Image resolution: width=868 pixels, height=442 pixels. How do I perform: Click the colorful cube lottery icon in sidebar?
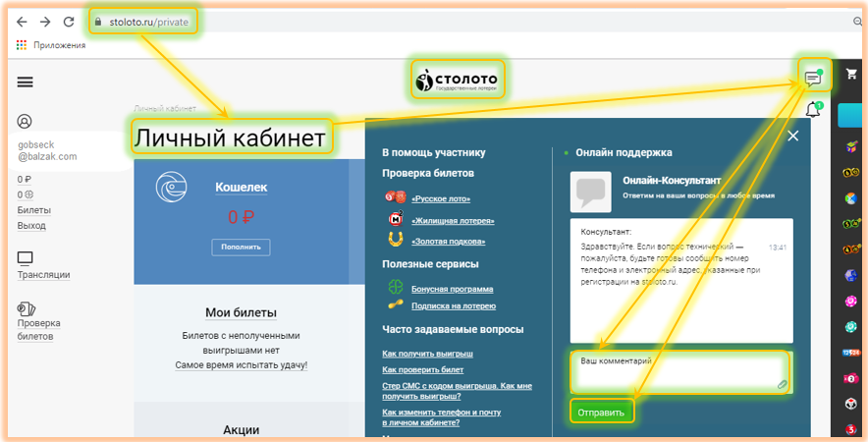coord(851,146)
